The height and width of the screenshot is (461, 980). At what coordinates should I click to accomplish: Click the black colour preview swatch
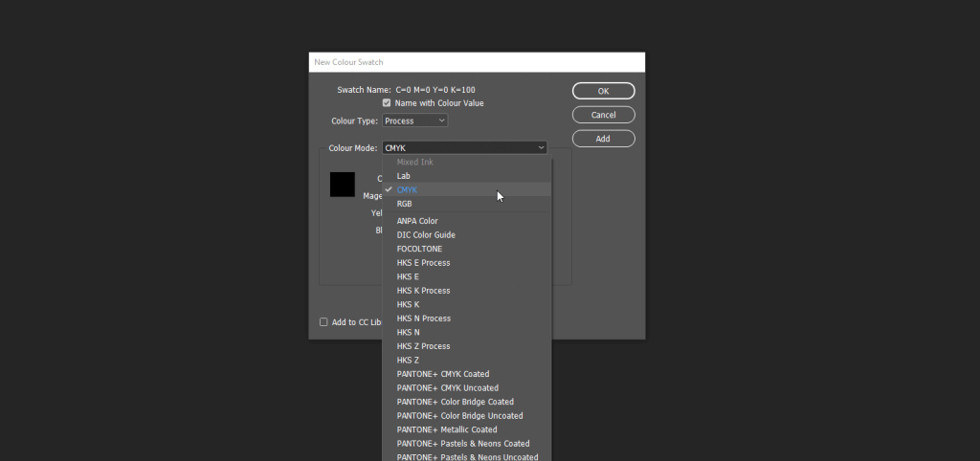point(343,185)
